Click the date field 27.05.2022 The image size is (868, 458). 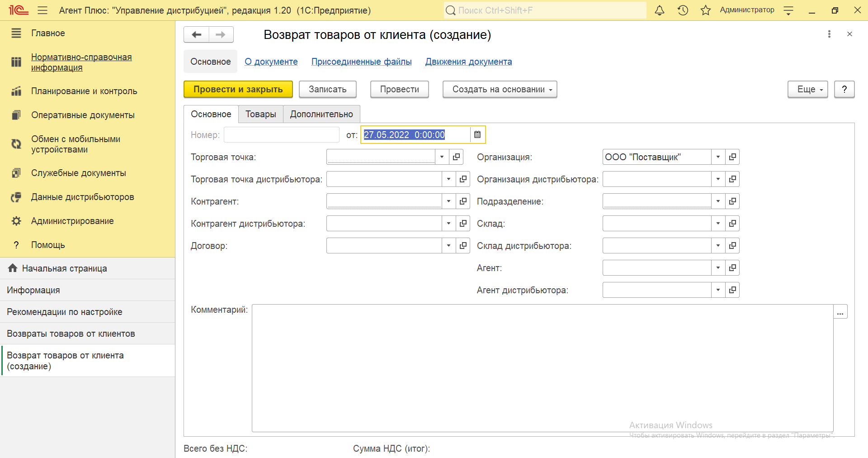coord(415,134)
